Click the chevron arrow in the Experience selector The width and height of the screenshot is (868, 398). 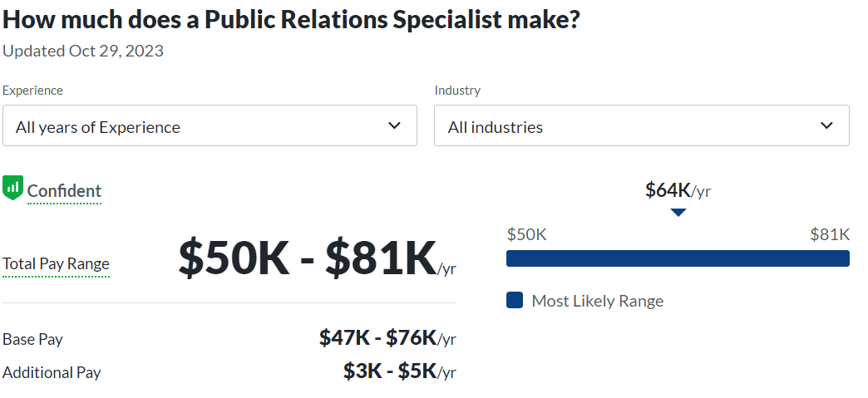[x=395, y=126]
